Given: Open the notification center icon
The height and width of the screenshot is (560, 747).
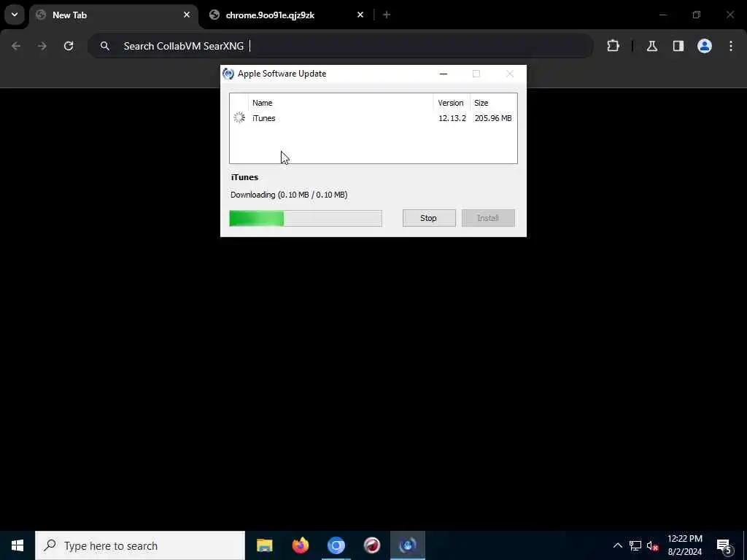Looking at the screenshot, I should 724,545.
